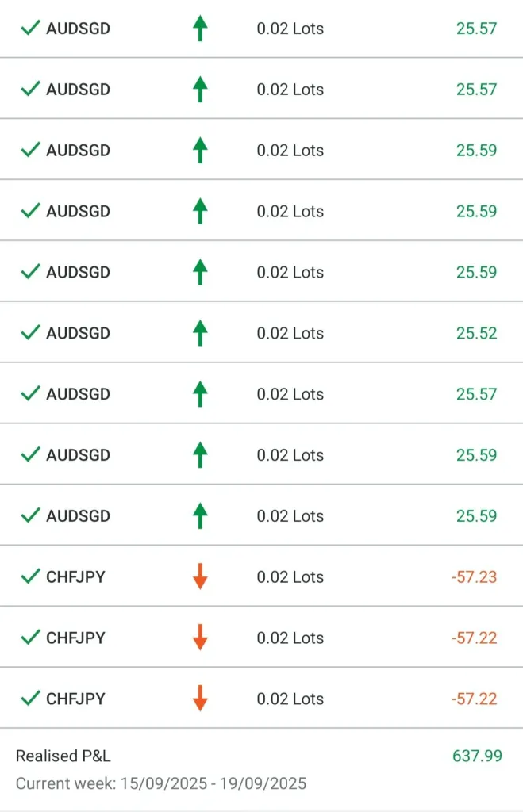The image size is (523, 812).
Task: Click the up arrow on the last AUDSGD trade
Action: tap(200, 516)
